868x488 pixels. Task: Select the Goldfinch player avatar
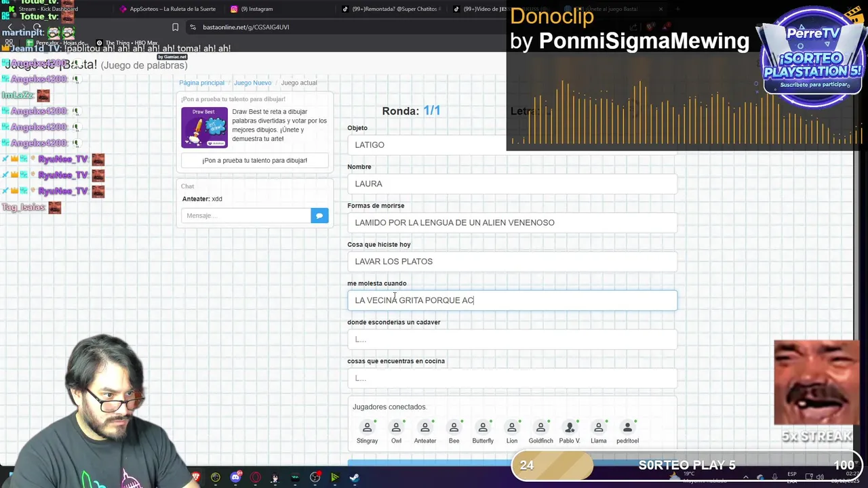tap(540, 428)
